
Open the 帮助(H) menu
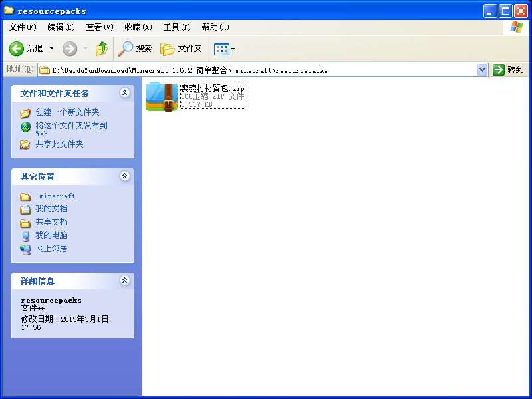point(215,27)
